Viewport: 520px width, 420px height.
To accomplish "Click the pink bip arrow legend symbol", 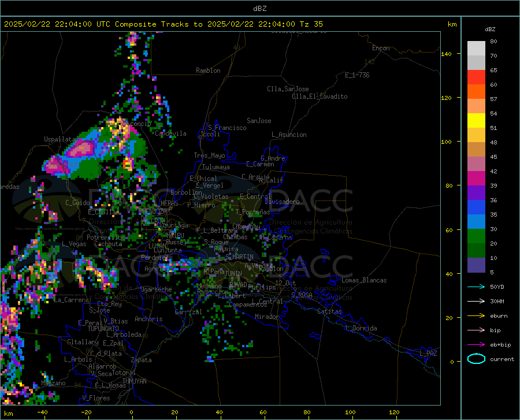I will [476, 330].
